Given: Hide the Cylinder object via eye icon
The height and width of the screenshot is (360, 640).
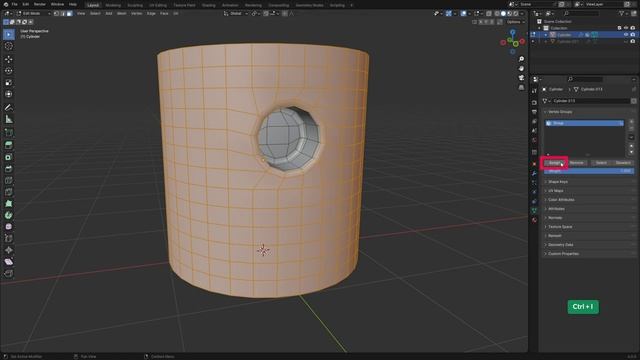Looking at the screenshot, I should click(x=626, y=35).
